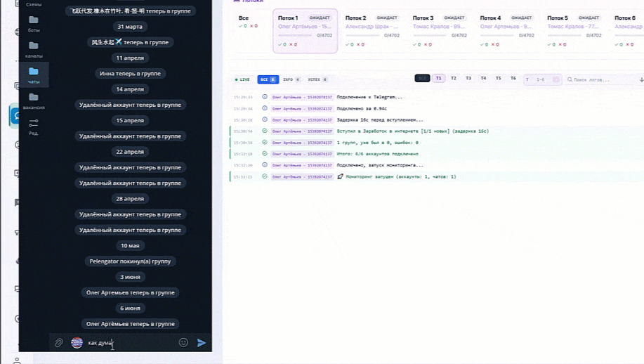The height and width of the screenshot is (364, 644).
Task: Filter logs to thread T1
Action: tap(439, 78)
